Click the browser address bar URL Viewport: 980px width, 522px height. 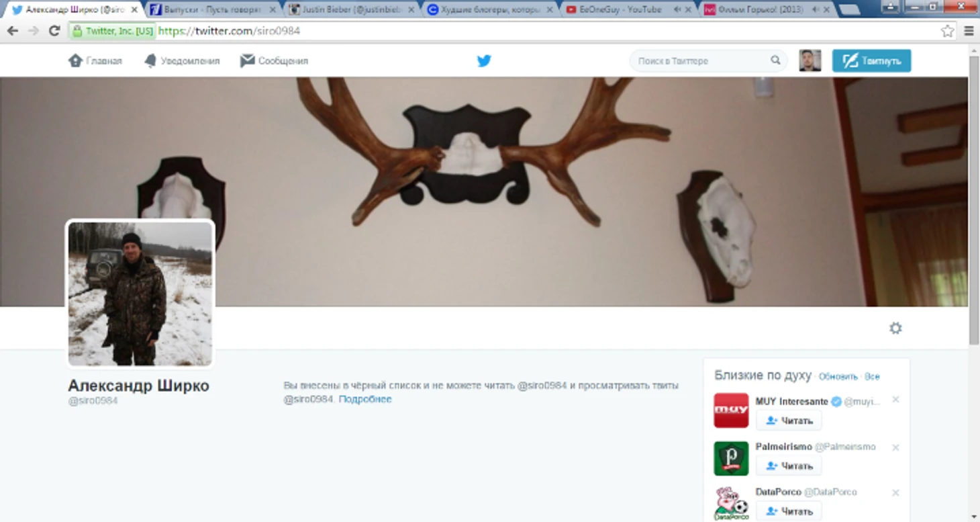pyautogui.click(x=229, y=31)
